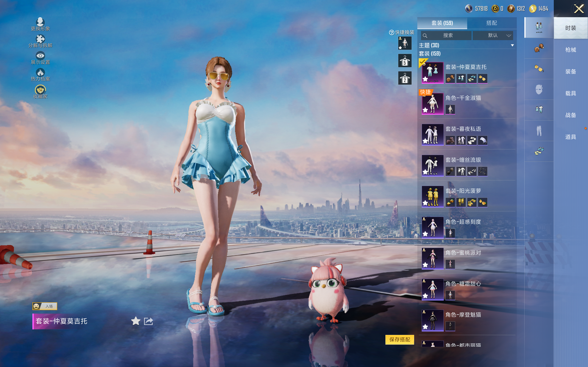Toggle 展示设置 eye display settings
Screen dimensions: 588x367
tap(40, 56)
